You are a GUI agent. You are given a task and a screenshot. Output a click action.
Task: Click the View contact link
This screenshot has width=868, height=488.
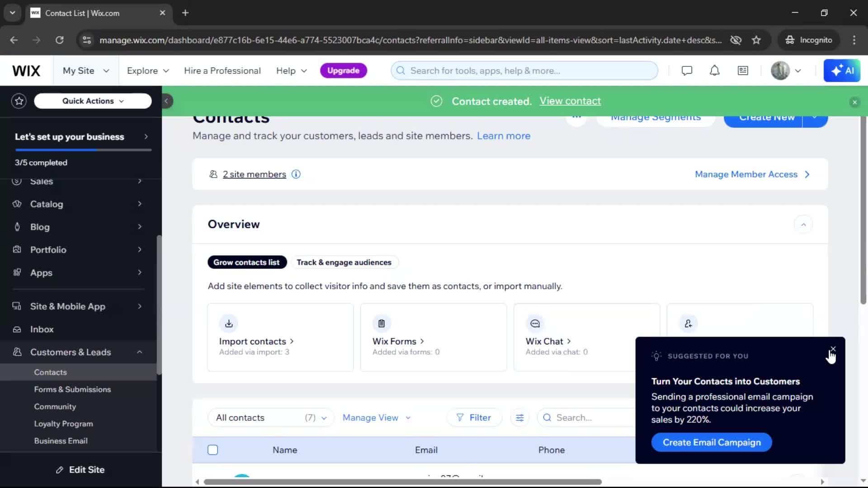570,101
